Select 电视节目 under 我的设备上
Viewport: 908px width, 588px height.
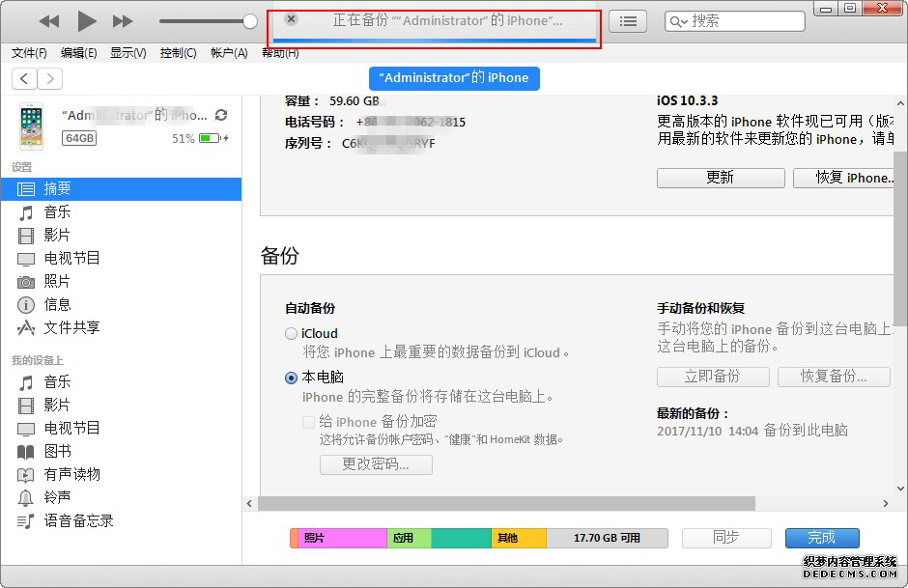point(121,429)
